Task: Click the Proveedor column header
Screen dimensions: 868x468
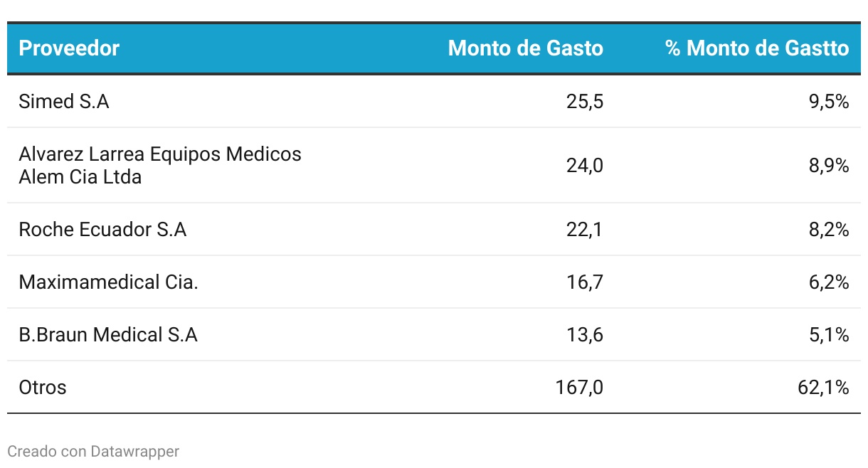Action: point(69,48)
